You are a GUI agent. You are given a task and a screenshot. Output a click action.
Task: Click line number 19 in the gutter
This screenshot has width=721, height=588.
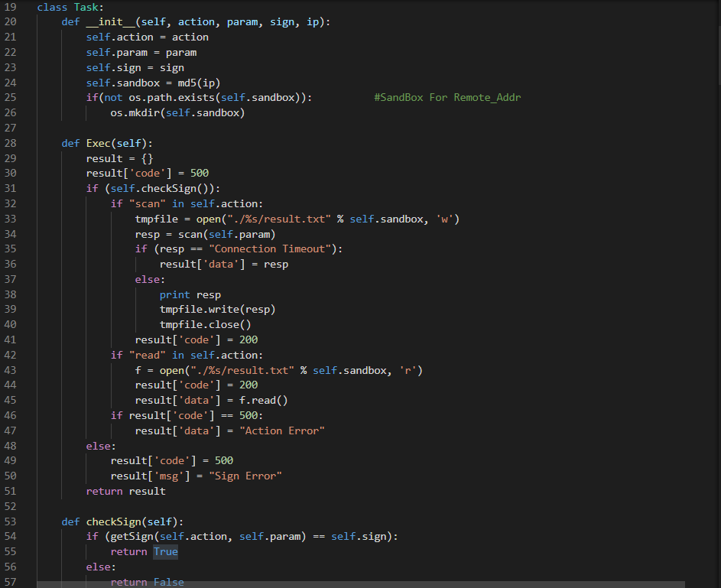click(x=10, y=7)
